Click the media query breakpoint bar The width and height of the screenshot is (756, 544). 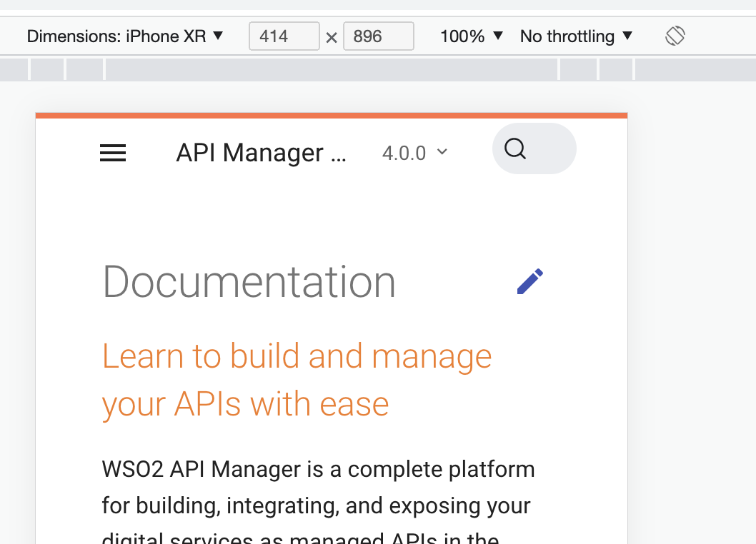[x=378, y=69]
